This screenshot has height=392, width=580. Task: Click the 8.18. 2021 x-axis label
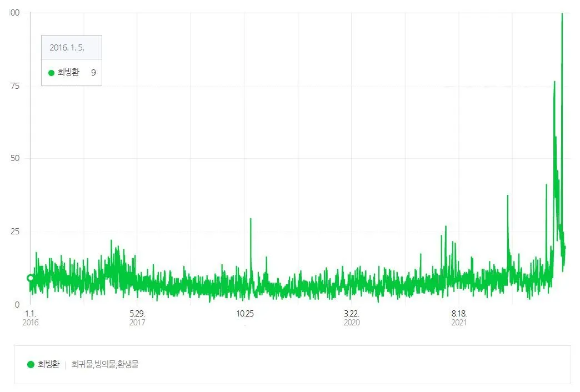[x=459, y=318]
